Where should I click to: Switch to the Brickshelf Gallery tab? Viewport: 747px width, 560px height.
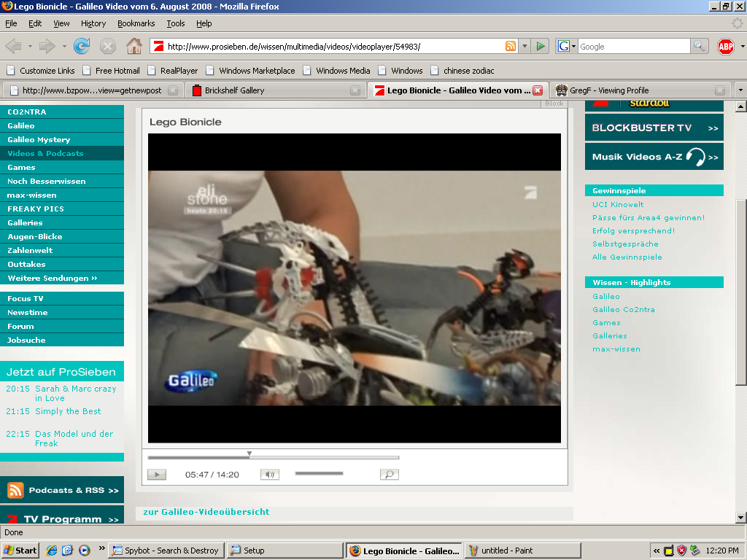(276, 90)
